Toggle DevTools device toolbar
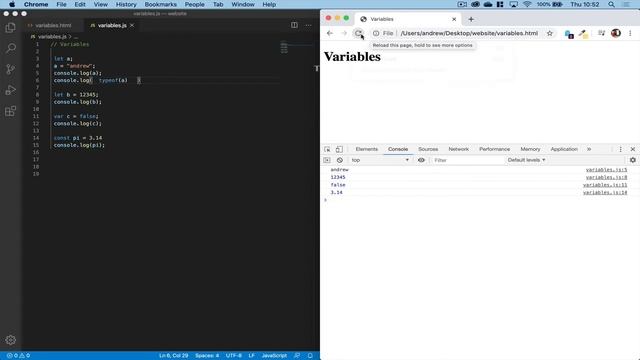Screen dimensions: 640x360 click(x=339, y=149)
